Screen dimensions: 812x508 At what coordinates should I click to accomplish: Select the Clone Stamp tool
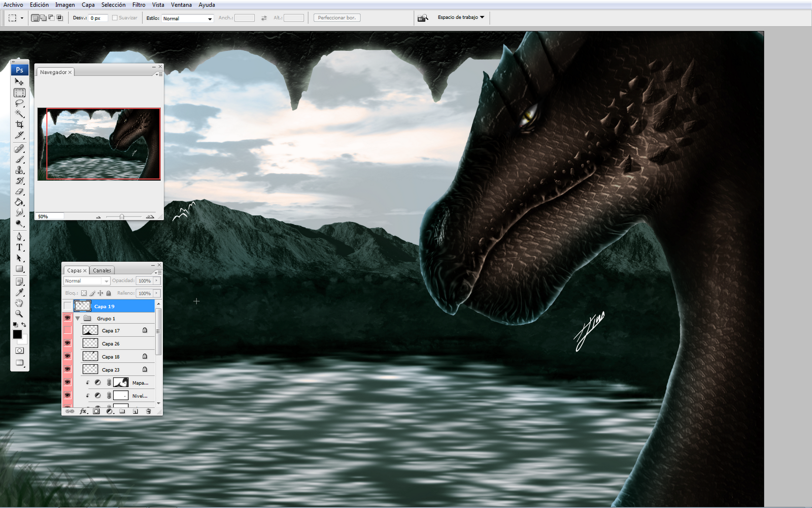pos(19,170)
